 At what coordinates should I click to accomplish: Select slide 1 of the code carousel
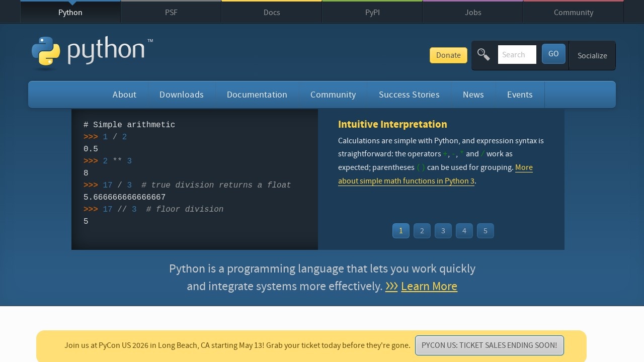pyautogui.click(x=401, y=231)
